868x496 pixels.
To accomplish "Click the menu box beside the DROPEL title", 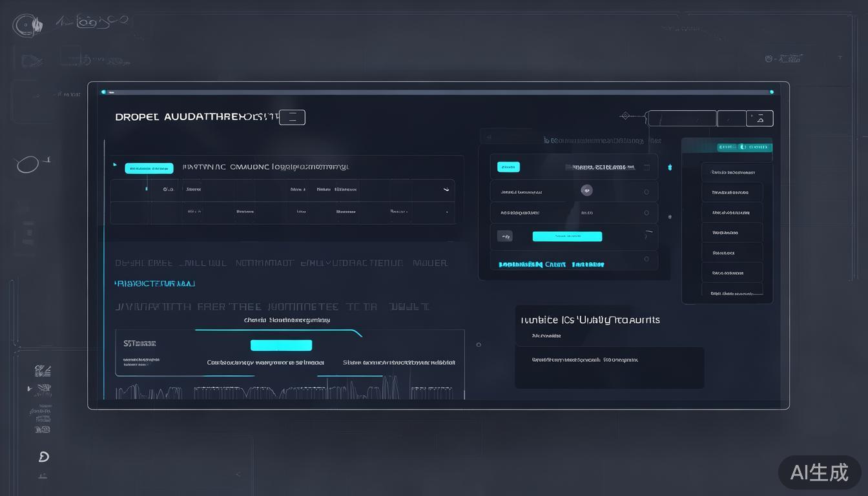I will point(292,118).
